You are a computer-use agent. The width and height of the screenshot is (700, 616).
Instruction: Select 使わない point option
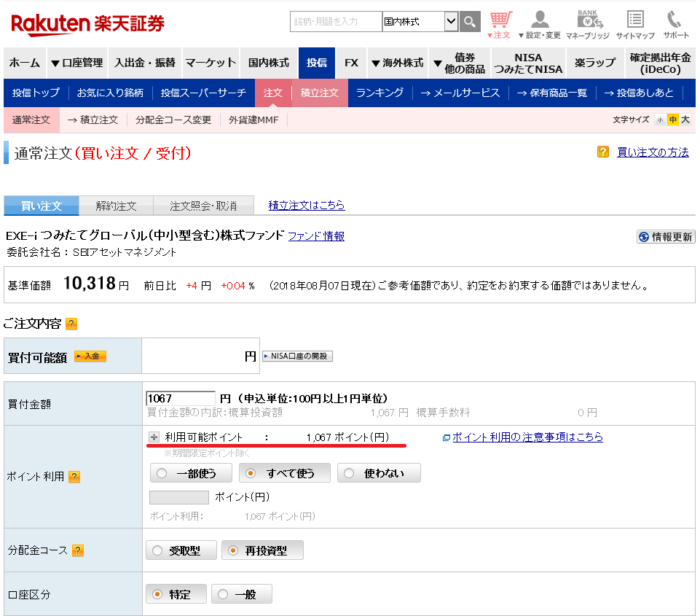click(379, 473)
